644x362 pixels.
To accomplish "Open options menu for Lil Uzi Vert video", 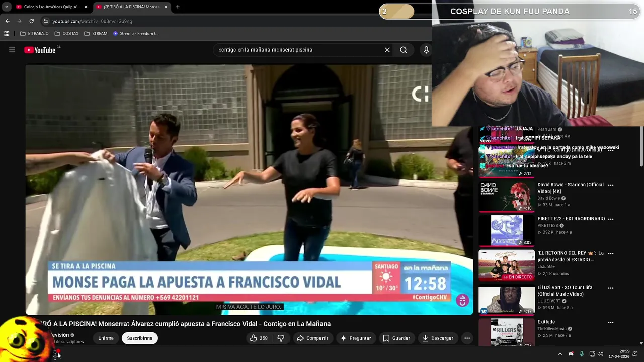I will point(611,288).
